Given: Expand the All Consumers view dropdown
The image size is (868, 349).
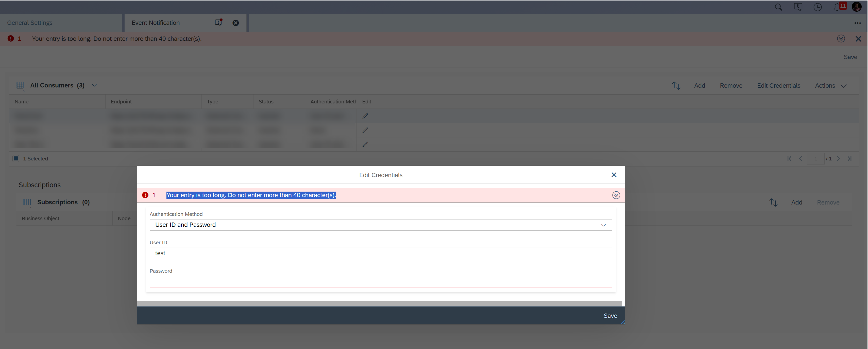Looking at the screenshot, I should click(94, 85).
